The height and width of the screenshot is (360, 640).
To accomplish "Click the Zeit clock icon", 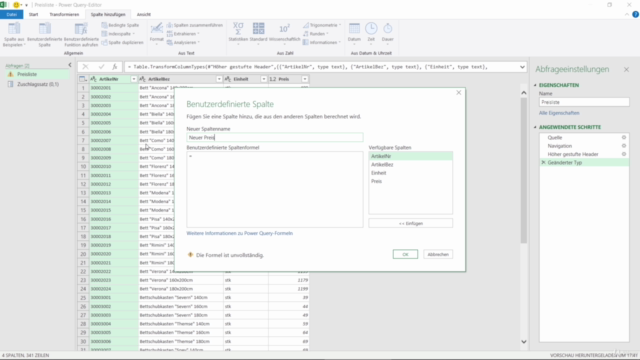I will (x=371, y=29).
